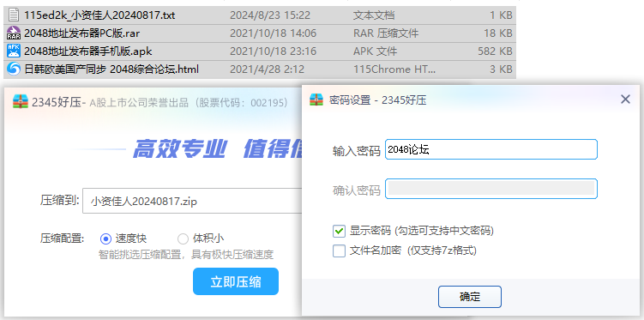Click the 输入密码 field containing 2048论坛
The height and width of the screenshot is (320, 644).
coord(491,149)
